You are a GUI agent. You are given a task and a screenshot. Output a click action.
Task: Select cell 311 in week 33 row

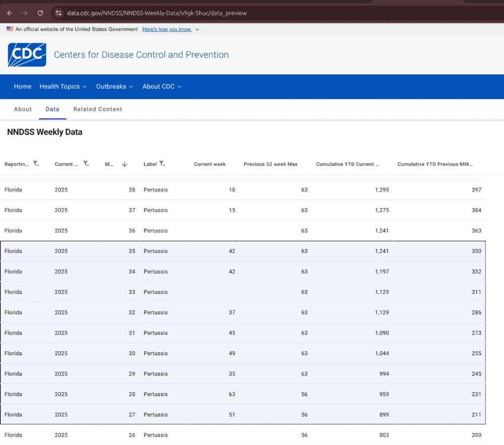click(476, 292)
